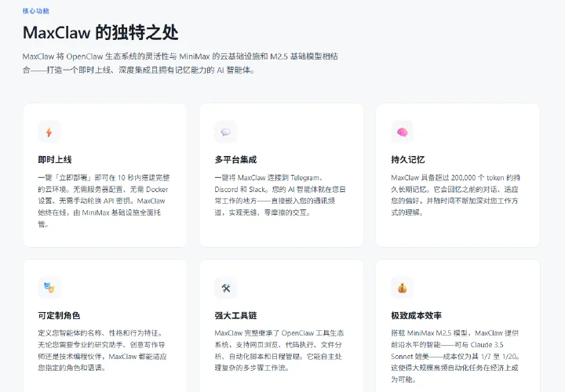Viewport: 565px width, 392px height.
Task: Click the theater masks icon for 可定制角色
Action: coord(49,288)
